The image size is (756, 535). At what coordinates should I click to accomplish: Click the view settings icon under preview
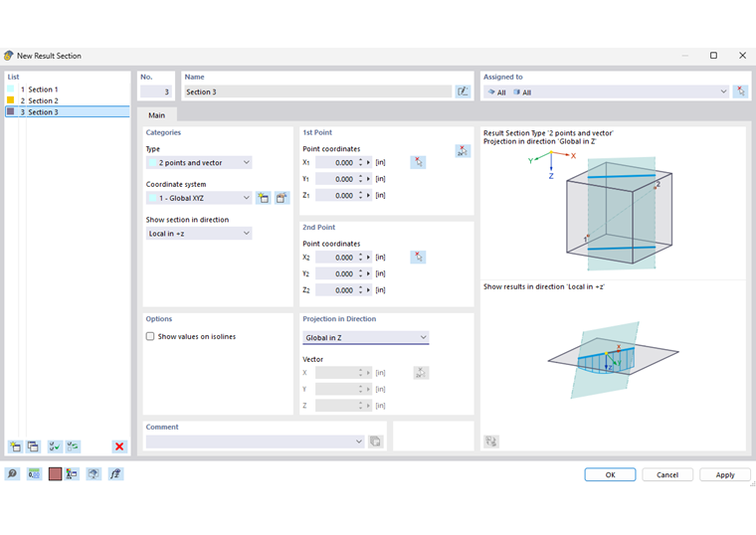click(x=491, y=441)
